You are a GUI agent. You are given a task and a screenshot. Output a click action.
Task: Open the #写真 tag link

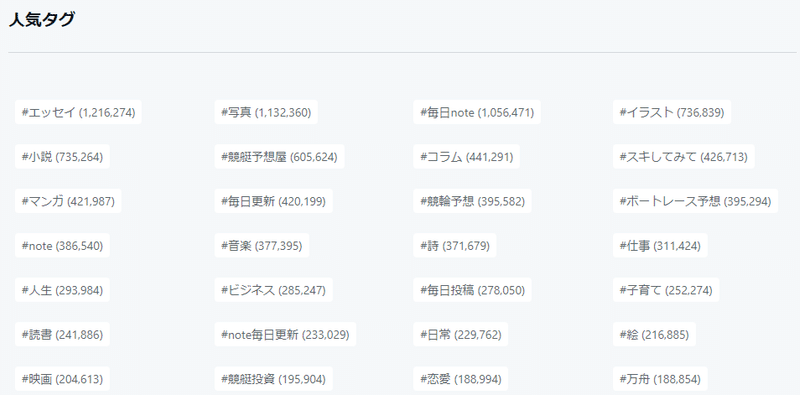click(266, 112)
